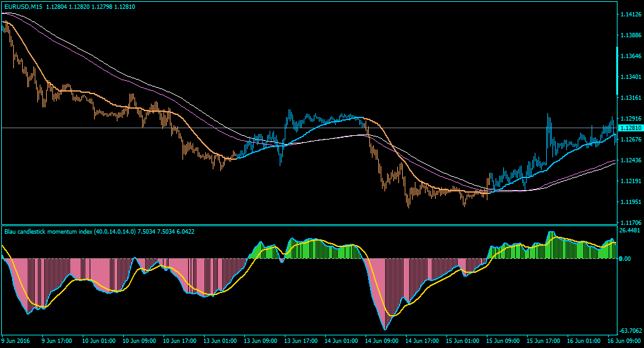Click the 13 Jun 17:00 time label
Viewport: 644px width, 348px height.
click(x=301, y=340)
